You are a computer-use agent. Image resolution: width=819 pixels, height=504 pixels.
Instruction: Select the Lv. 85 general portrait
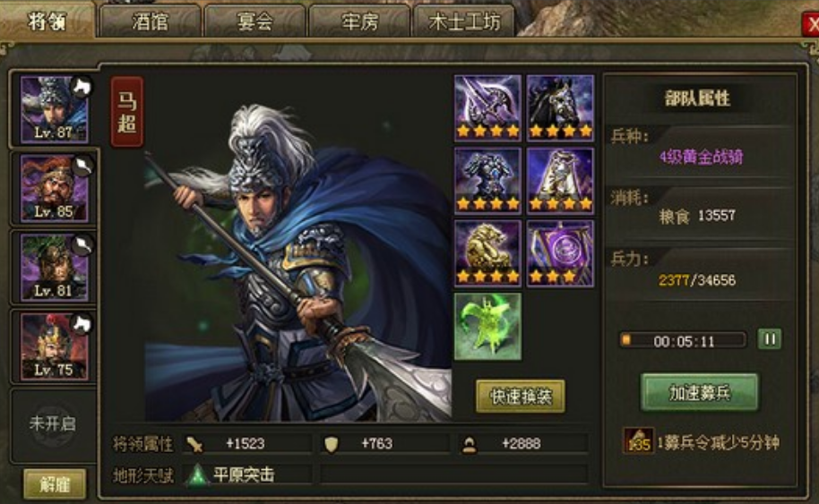point(55,188)
